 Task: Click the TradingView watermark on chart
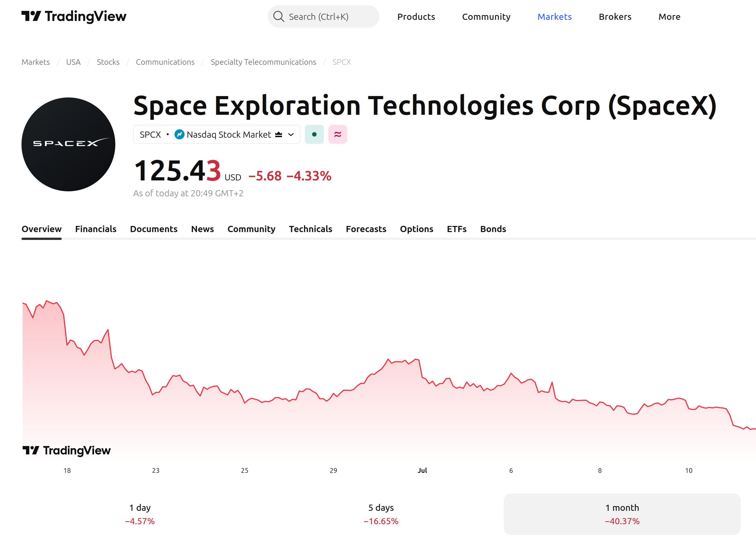point(67,450)
